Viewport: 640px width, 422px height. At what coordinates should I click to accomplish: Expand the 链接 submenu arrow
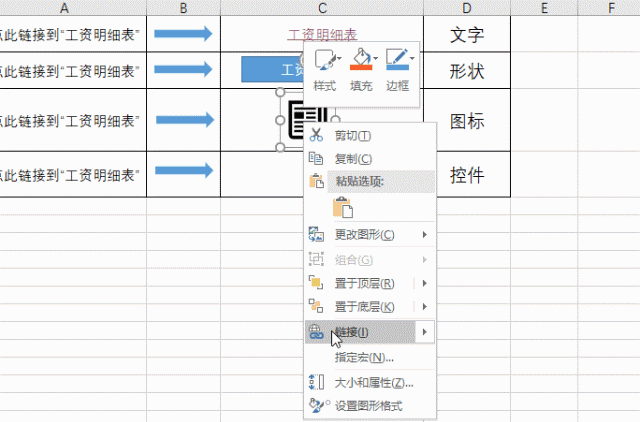tap(424, 332)
